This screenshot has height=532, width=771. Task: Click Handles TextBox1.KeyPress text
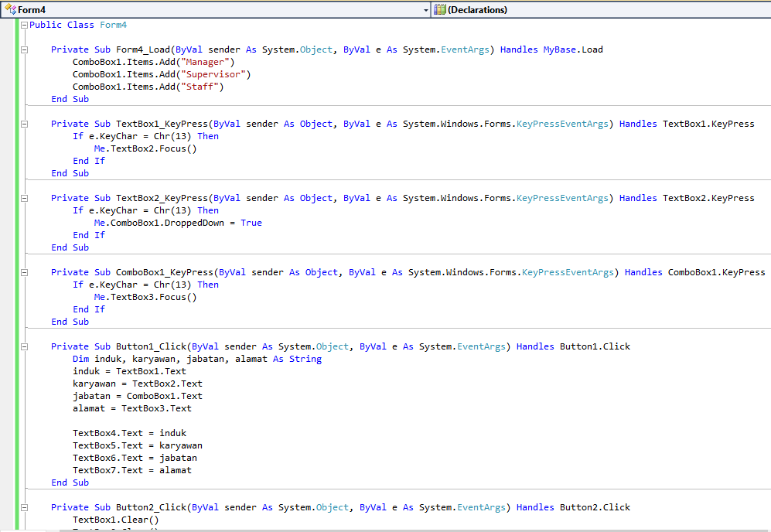coord(687,124)
